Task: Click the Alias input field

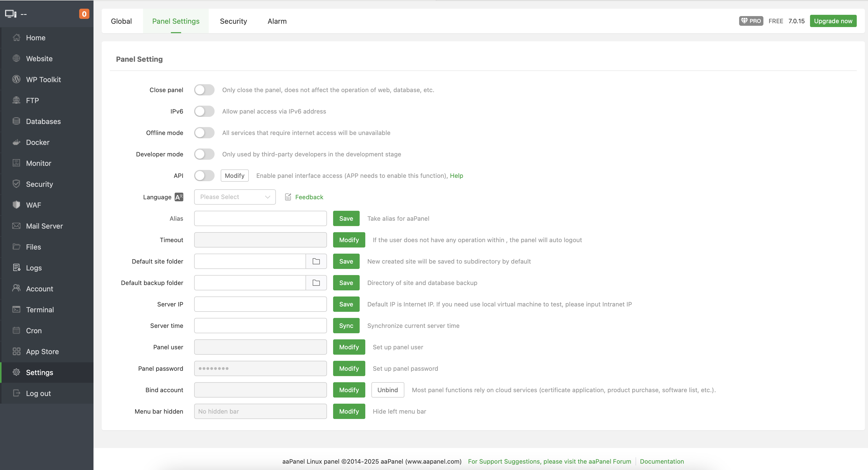Action: 260,218
